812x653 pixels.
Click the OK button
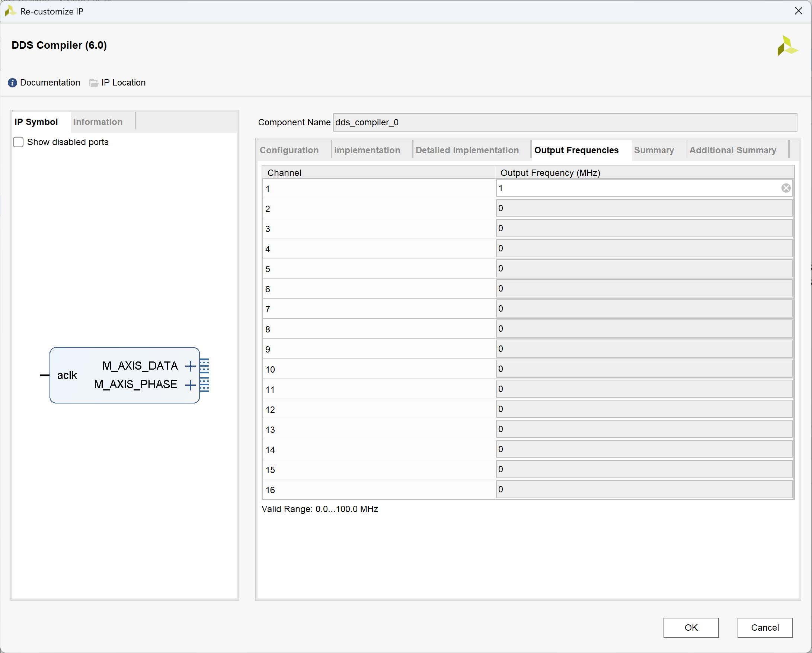[691, 628]
